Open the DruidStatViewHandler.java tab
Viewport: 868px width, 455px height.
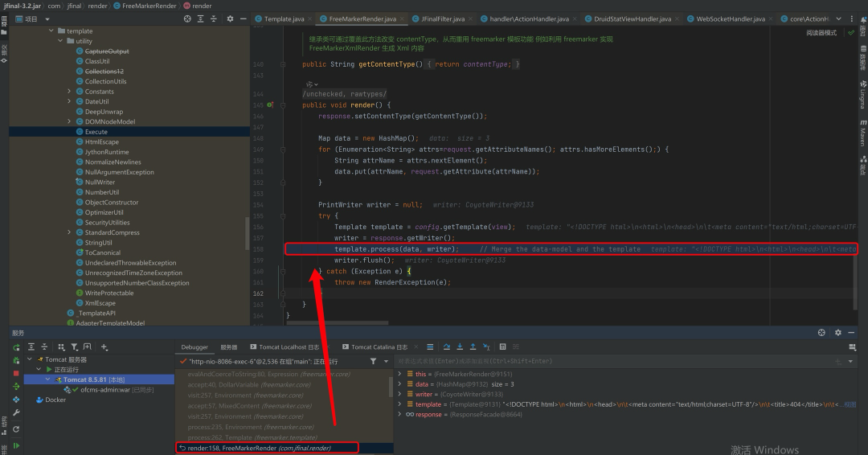(633, 18)
